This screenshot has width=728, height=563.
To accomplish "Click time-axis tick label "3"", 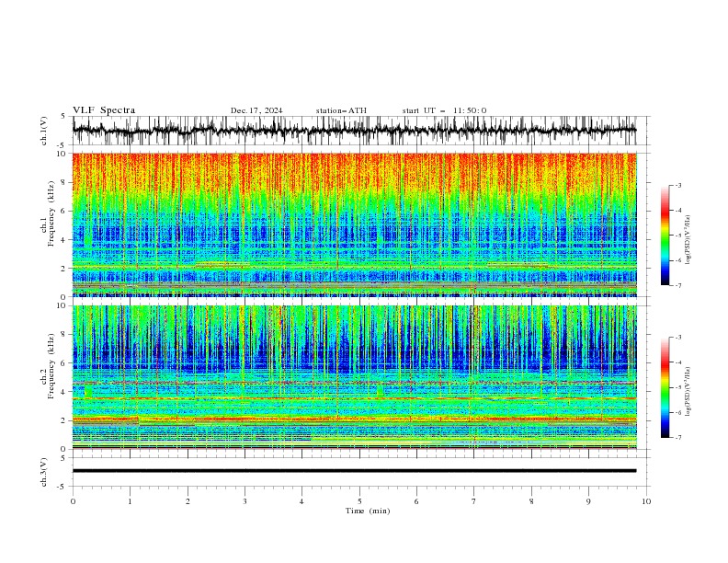I will pos(245,501).
